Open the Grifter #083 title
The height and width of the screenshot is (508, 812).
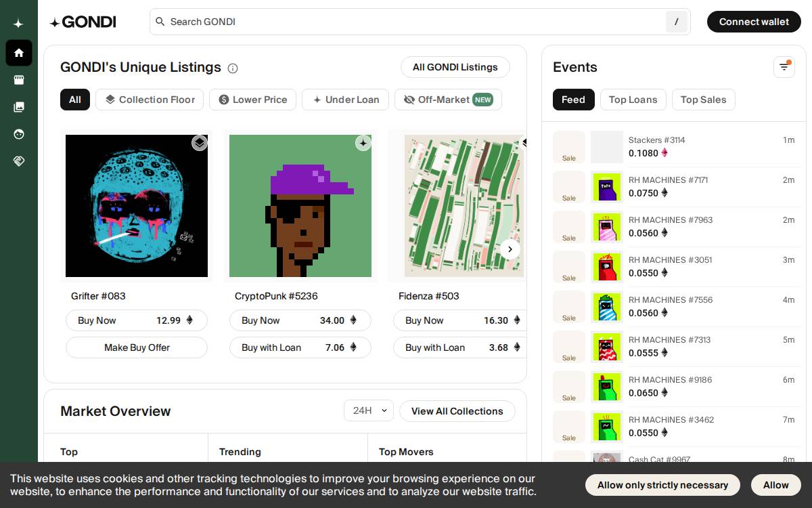pyautogui.click(x=99, y=296)
